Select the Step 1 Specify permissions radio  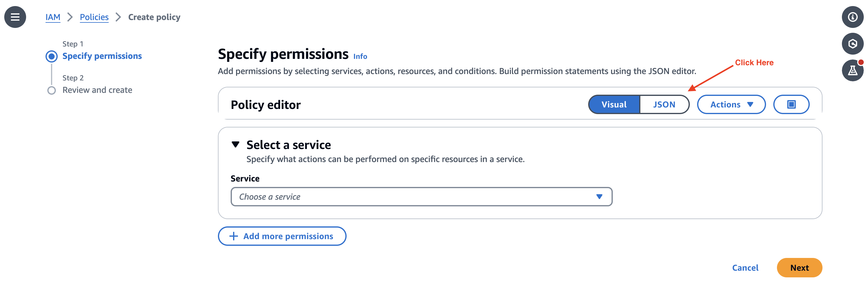coord(51,56)
